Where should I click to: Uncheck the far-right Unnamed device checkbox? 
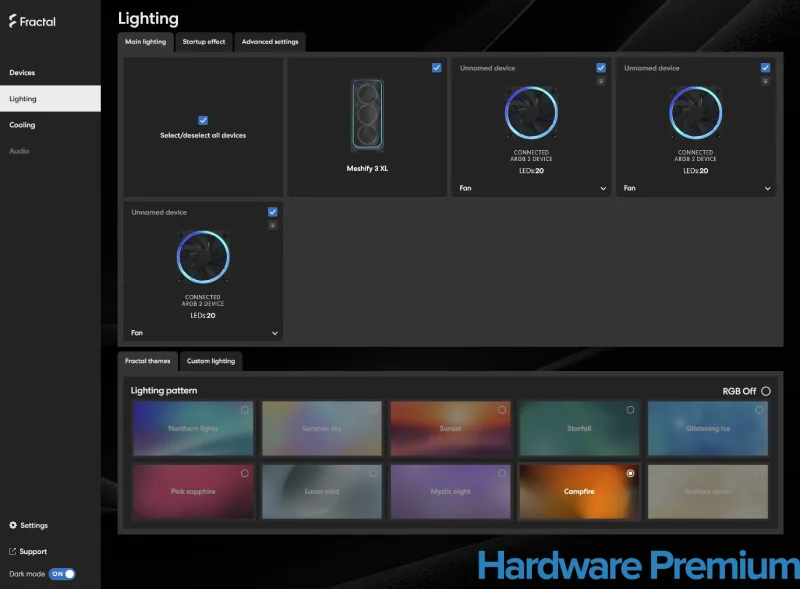click(x=765, y=68)
